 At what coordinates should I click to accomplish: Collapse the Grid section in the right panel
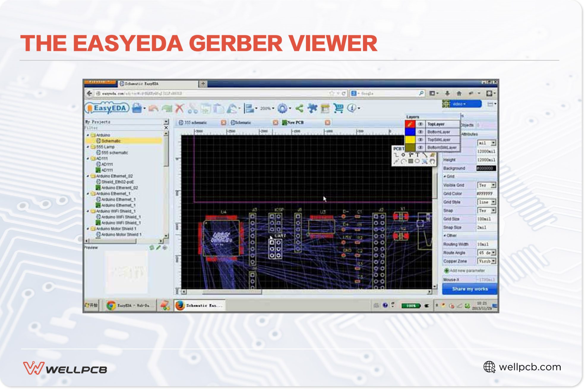[x=445, y=176]
